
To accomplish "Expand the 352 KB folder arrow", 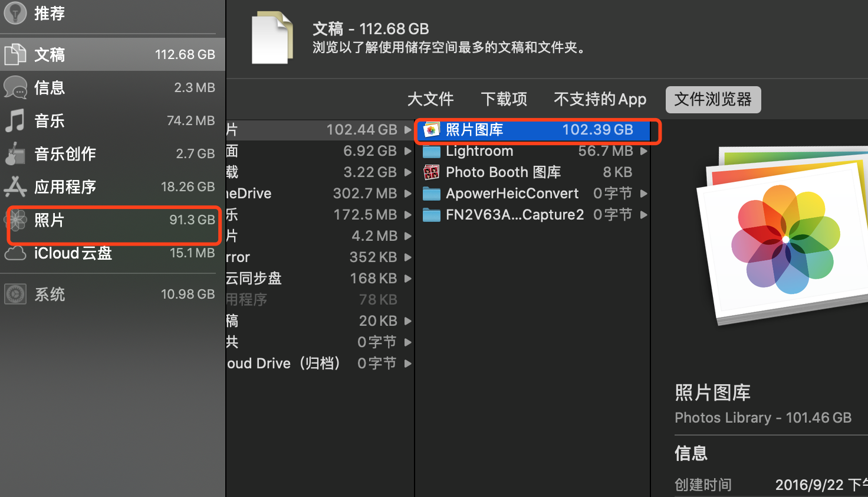I will (408, 257).
